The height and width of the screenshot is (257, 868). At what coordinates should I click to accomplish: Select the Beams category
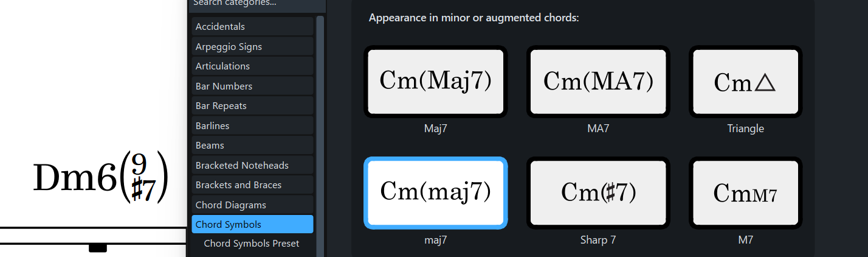[252, 146]
